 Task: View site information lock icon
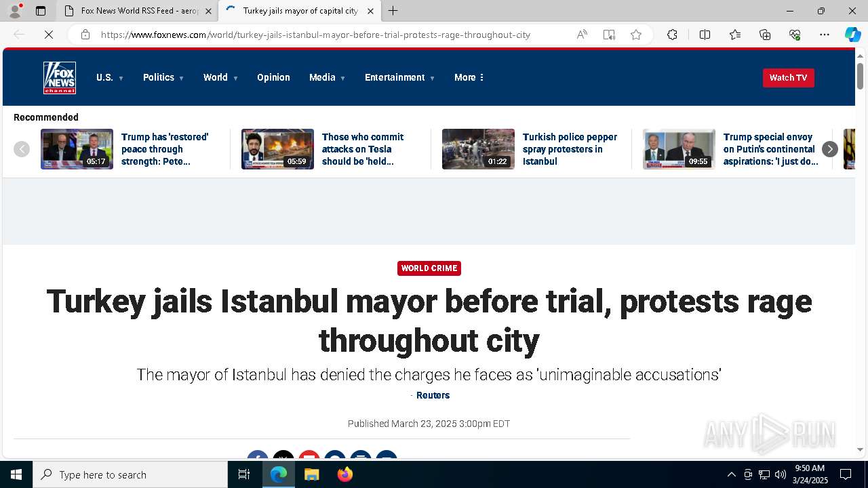point(85,35)
